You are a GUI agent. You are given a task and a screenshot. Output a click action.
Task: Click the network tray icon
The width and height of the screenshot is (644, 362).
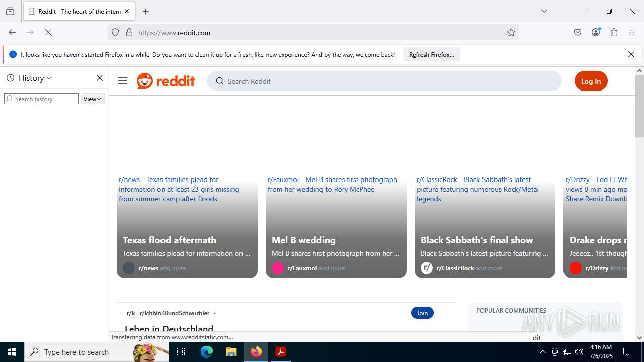(567, 352)
